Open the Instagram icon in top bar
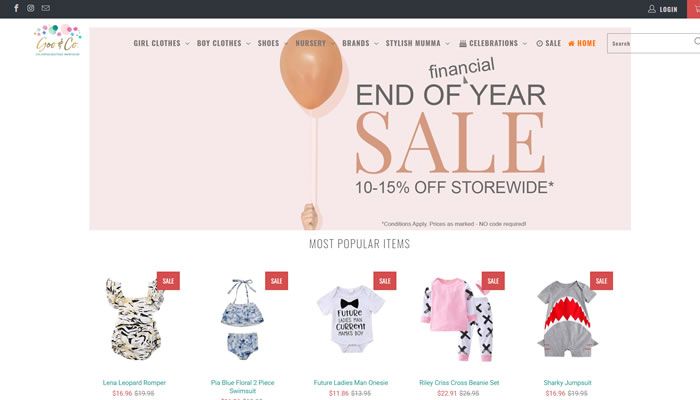Screen dimensions: 700x400 30,8
